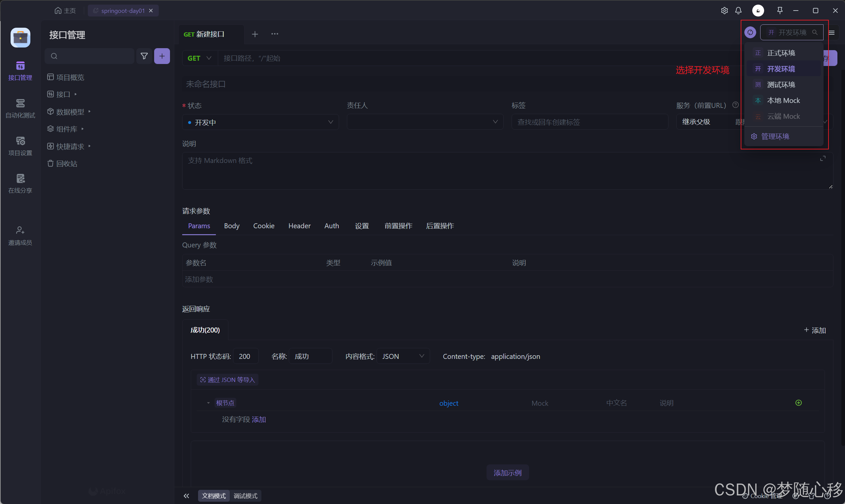Click the filter funnel icon
This screenshot has width=845, height=504.
click(x=144, y=56)
